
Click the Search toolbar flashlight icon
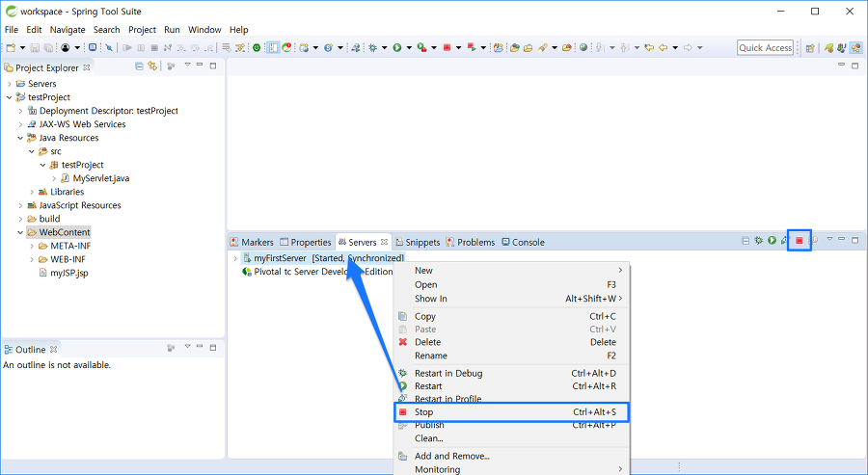point(542,47)
